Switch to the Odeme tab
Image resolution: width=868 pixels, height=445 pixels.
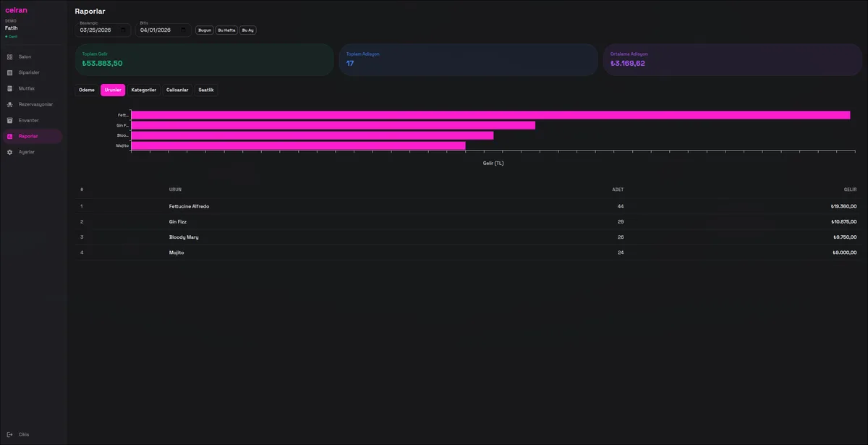coord(87,90)
